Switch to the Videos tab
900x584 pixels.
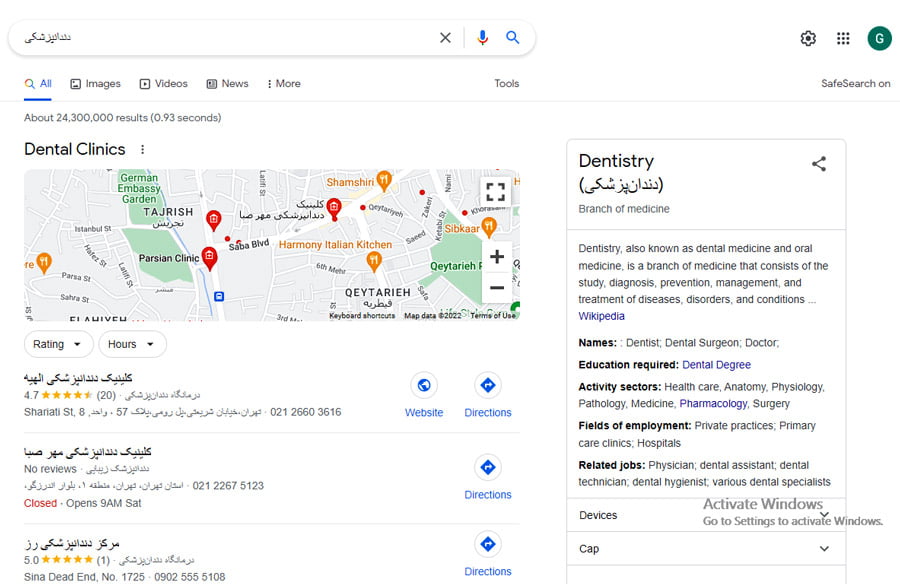[164, 84]
